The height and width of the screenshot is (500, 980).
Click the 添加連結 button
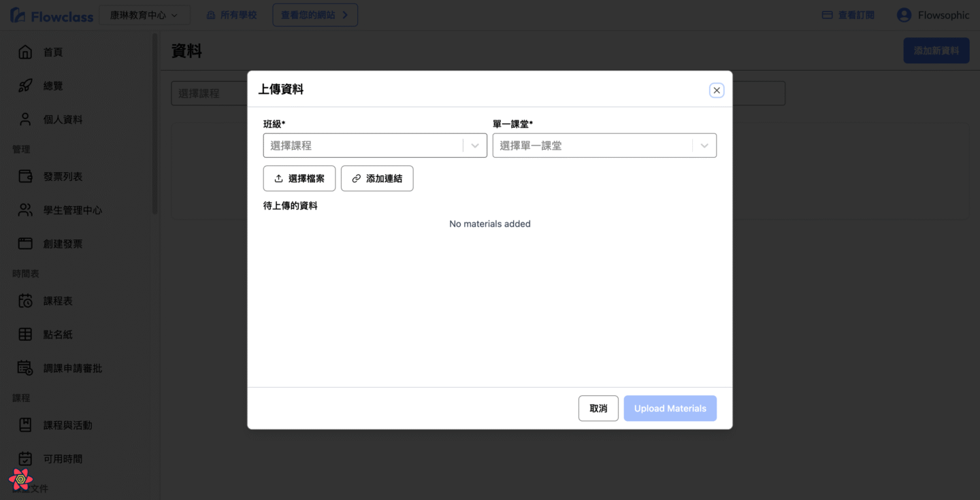pyautogui.click(x=377, y=179)
